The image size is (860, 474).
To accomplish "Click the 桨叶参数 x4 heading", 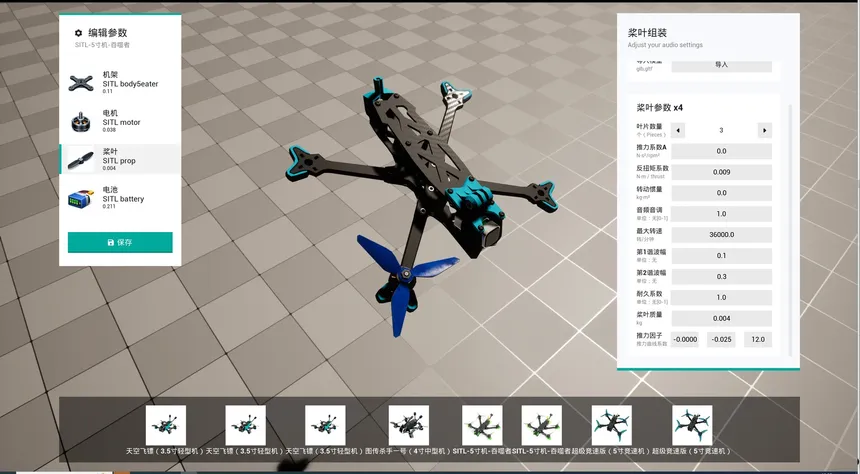I will (x=659, y=108).
